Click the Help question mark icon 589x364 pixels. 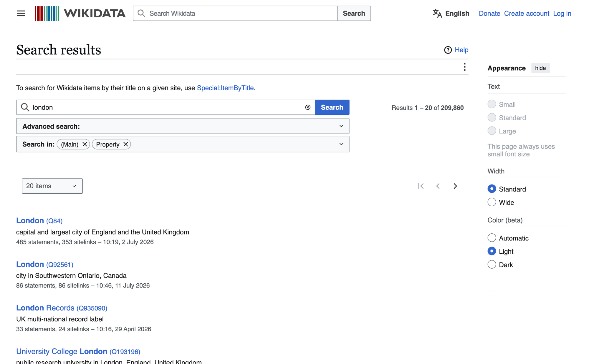click(448, 50)
